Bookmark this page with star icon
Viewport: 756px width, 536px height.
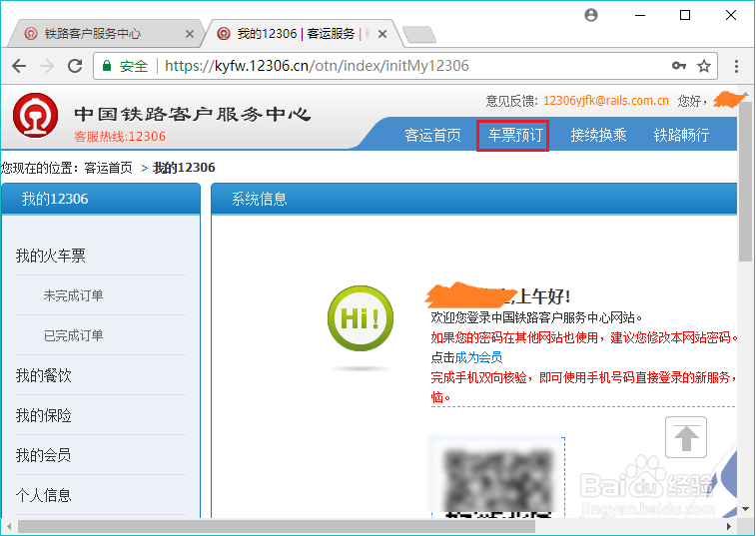(x=704, y=66)
